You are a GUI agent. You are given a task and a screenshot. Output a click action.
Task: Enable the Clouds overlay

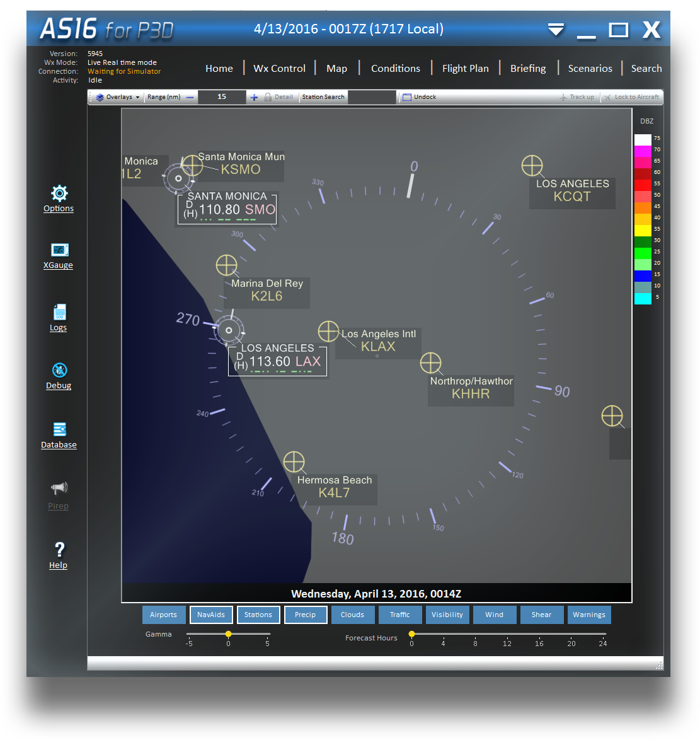[x=353, y=615]
